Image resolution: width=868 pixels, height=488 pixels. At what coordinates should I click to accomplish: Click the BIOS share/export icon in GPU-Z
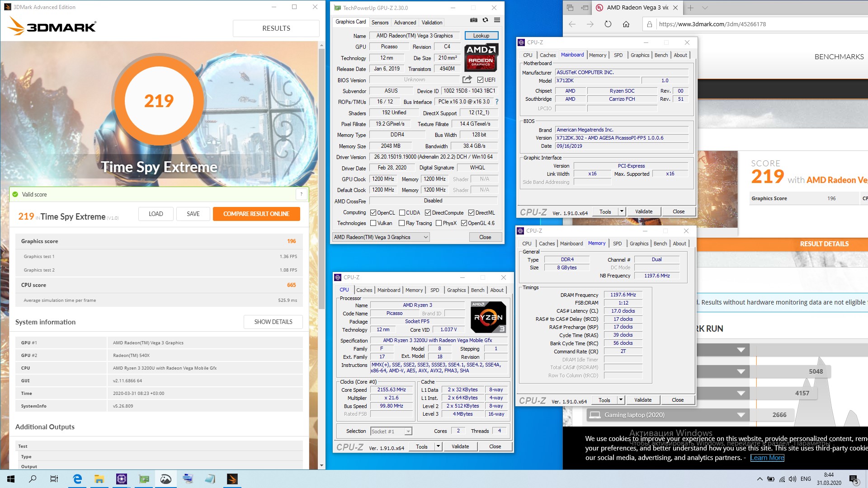[x=467, y=80]
